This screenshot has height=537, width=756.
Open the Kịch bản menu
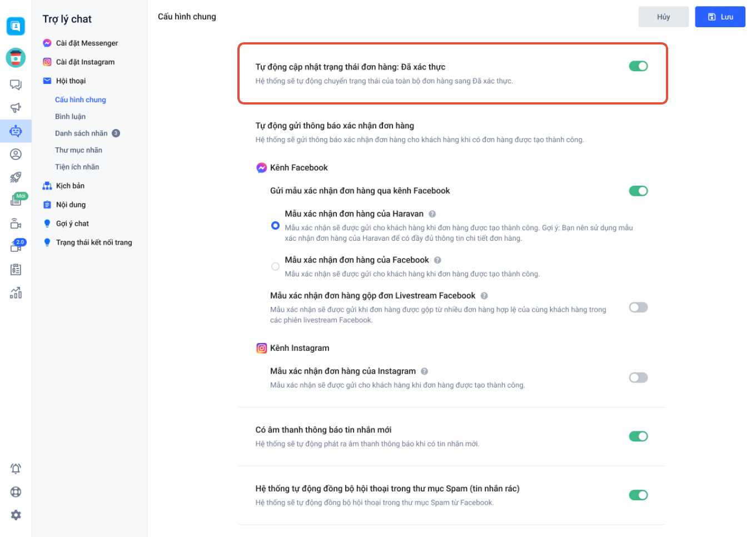[x=70, y=186]
